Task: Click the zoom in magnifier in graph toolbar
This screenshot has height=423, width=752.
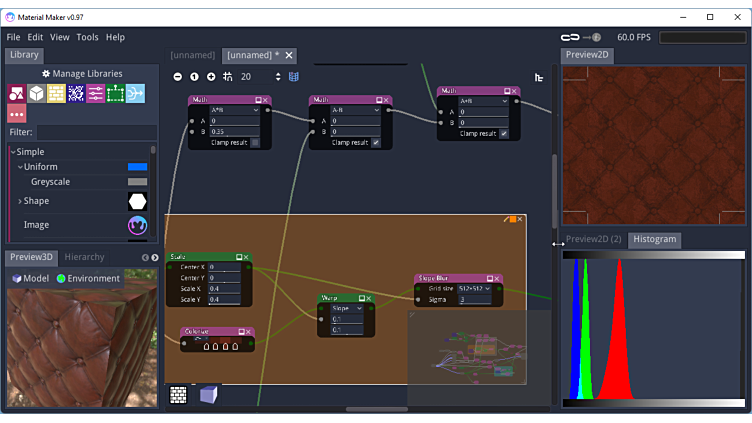Action: [x=211, y=77]
